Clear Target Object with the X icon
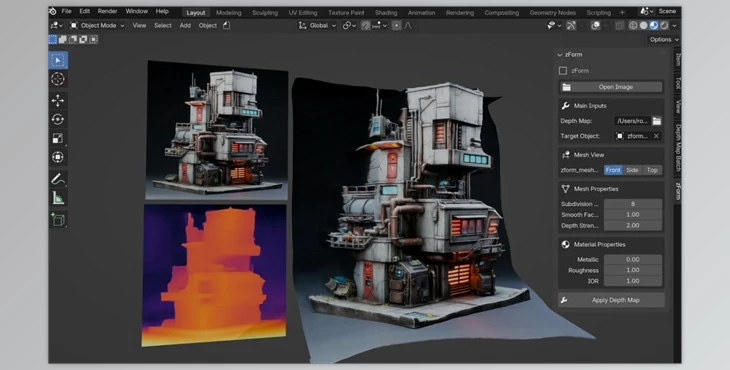 (656, 136)
